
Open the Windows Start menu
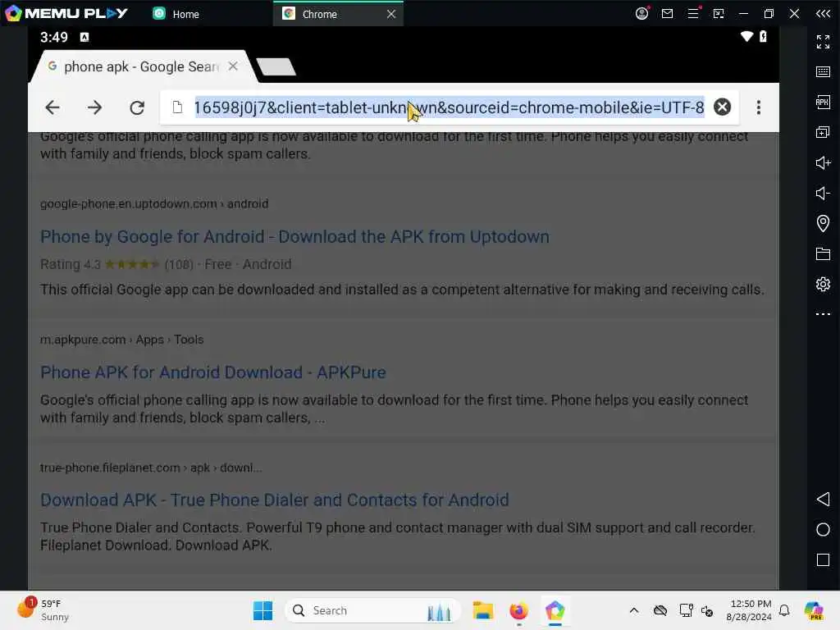tap(262, 610)
